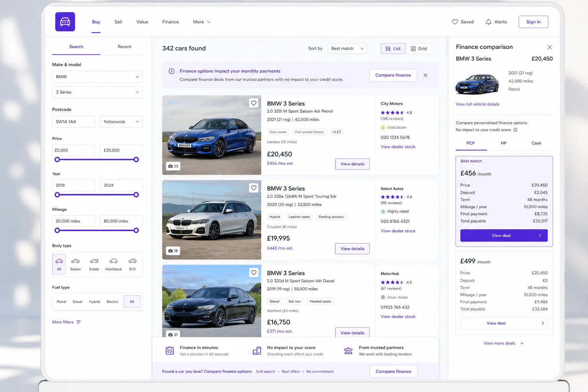Screen dimensions: 588x392
Task: Open View full vehicle details link
Action: click(477, 104)
